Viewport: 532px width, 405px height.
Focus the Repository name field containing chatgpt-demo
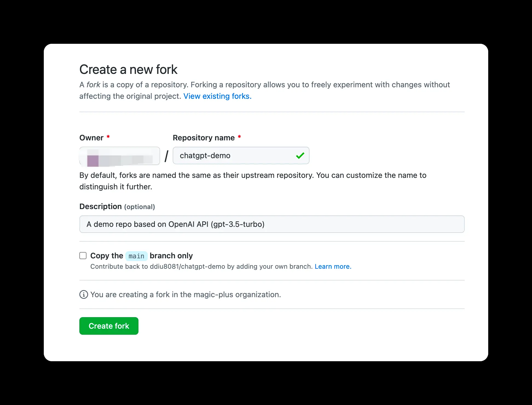(241, 155)
